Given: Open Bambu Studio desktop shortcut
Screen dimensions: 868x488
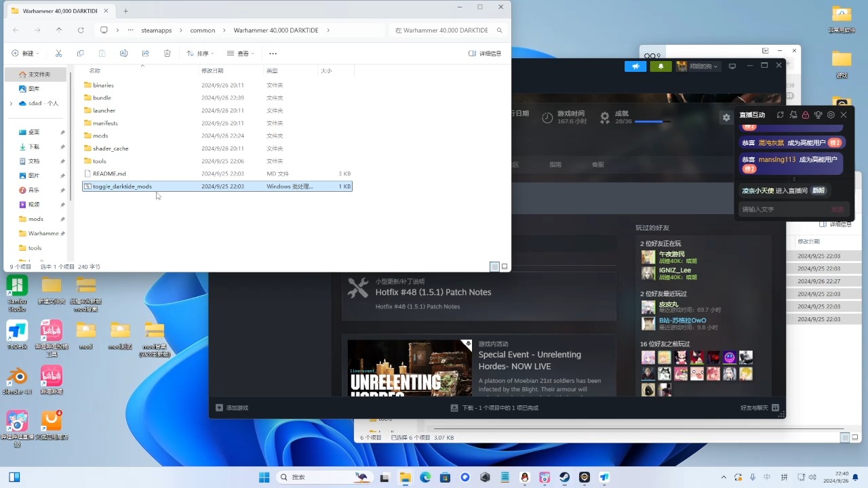Looking at the screenshot, I should [17, 293].
